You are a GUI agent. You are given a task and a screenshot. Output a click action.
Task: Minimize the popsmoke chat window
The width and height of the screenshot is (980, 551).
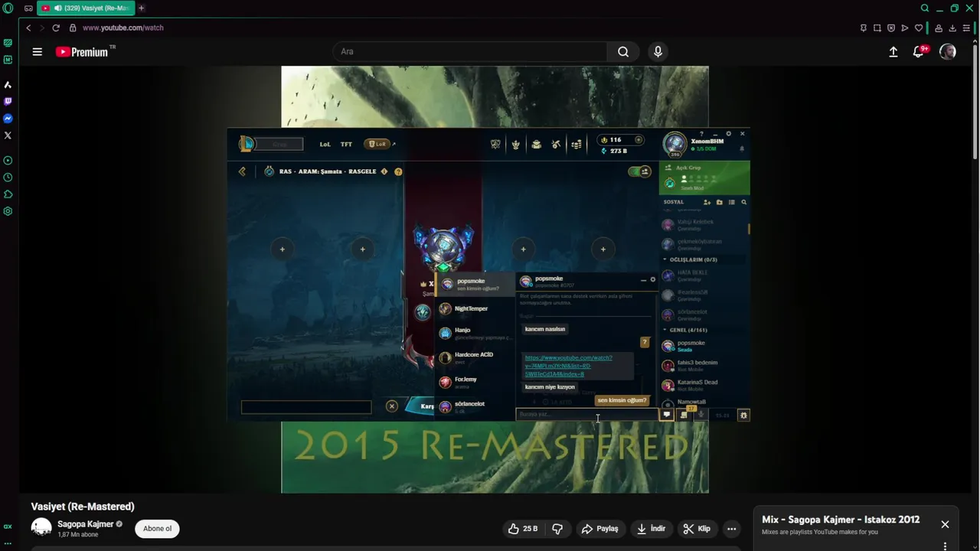click(643, 280)
